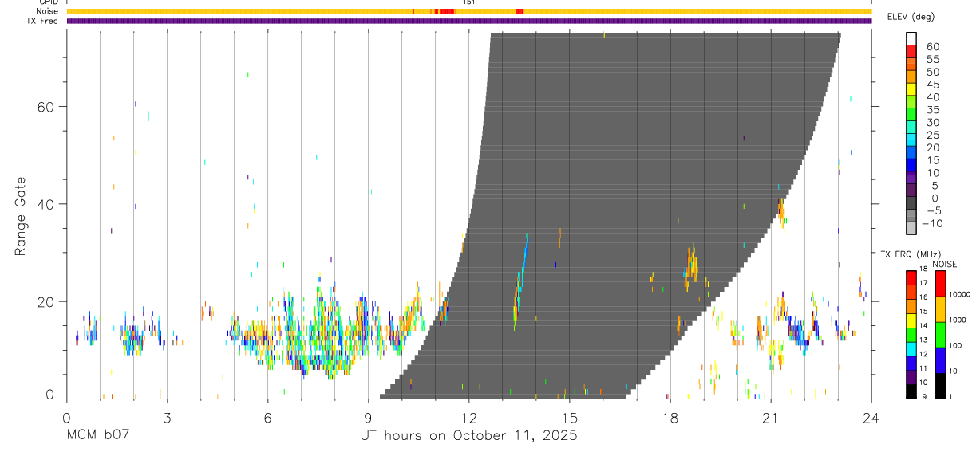The height and width of the screenshot is (452, 980).
Task: Click the 21 hour tick label
Action: [x=771, y=418]
